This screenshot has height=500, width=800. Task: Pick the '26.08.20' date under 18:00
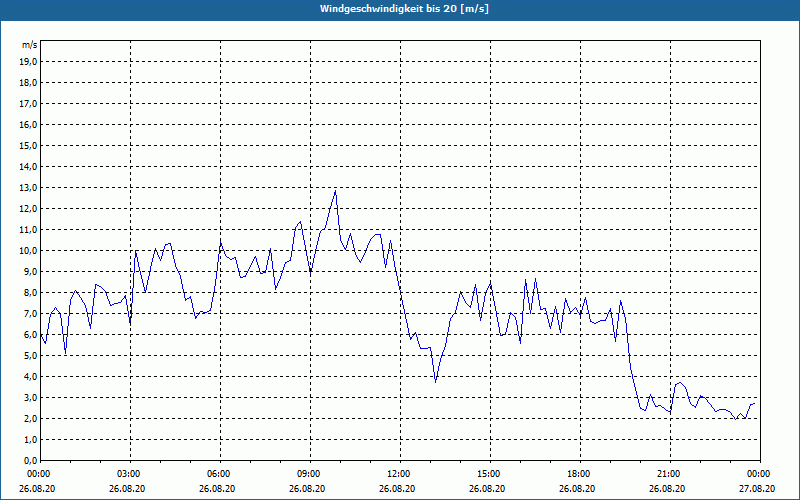pos(577,488)
